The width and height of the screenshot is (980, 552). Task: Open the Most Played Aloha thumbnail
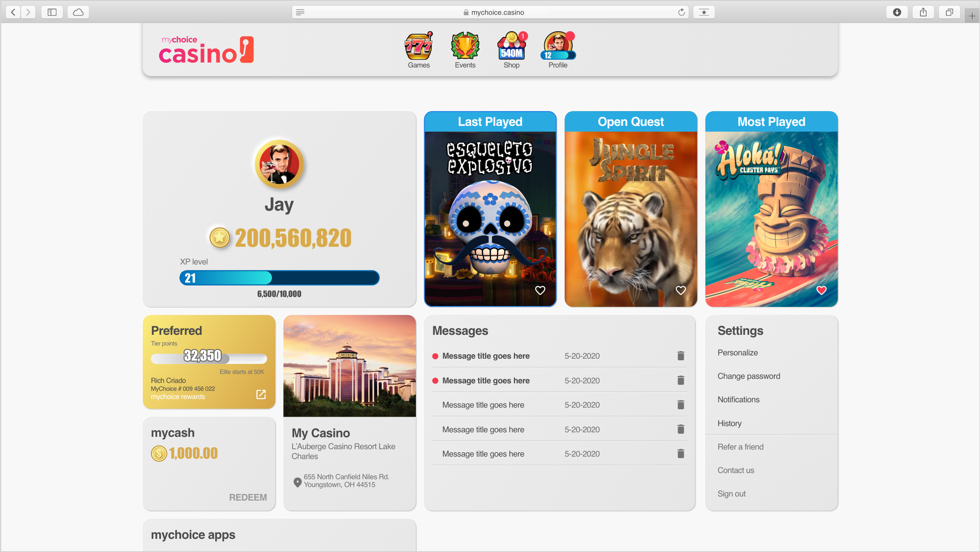[x=771, y=219]
